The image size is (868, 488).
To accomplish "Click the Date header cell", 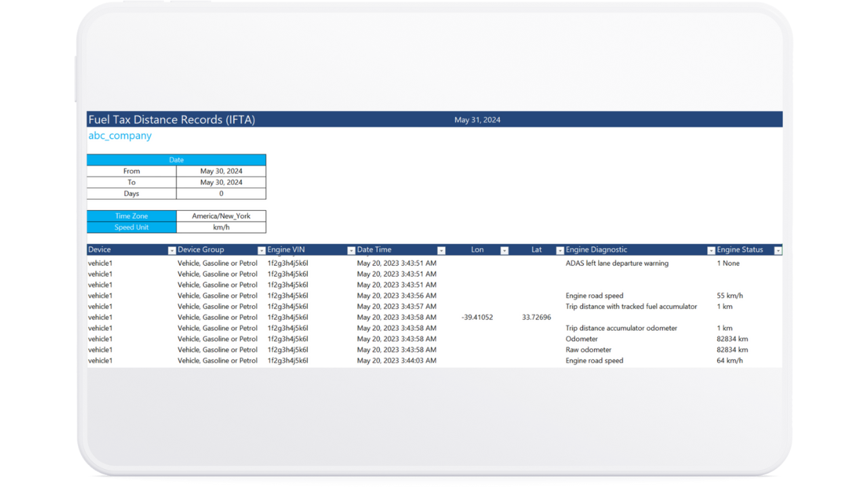I will [x=176, y=160].
